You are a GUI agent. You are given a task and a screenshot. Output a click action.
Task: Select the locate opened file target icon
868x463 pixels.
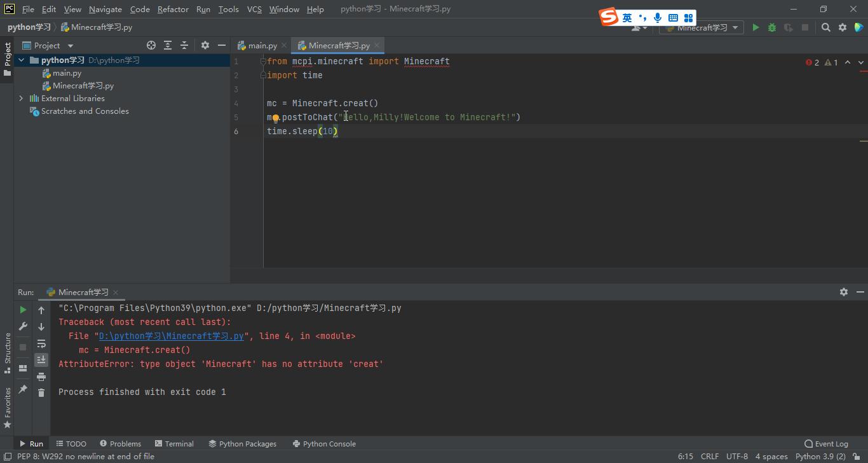151,45
